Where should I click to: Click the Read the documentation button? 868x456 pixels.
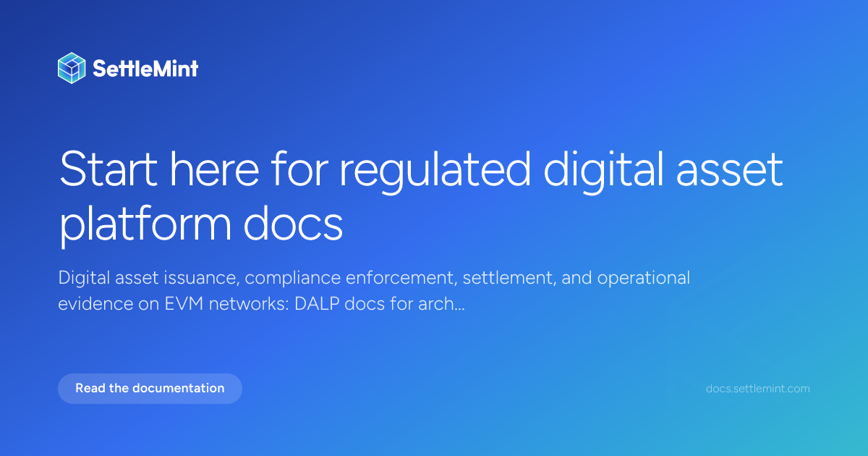point(150,388)
